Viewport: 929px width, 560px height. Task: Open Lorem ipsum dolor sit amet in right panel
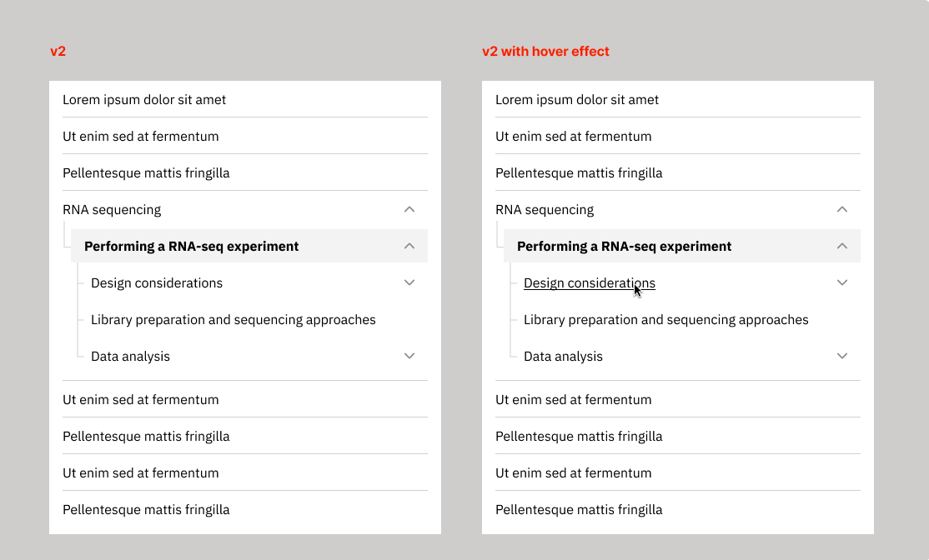[x=577, y=99]
